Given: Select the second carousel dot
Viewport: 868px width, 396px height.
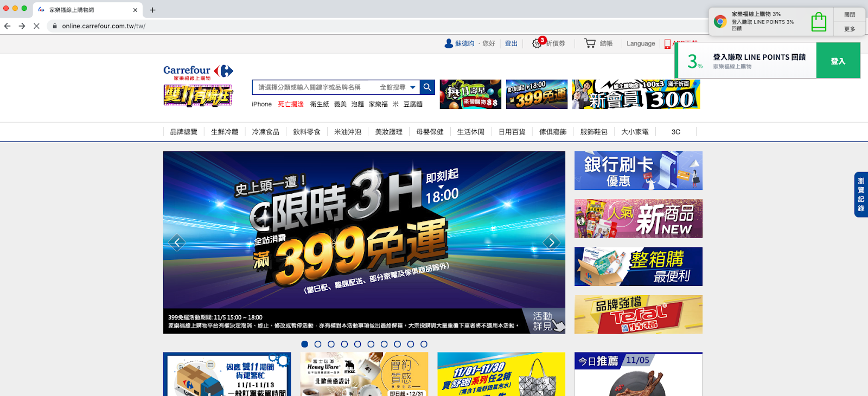Looking at the screenshot, I should pos(318,344).
